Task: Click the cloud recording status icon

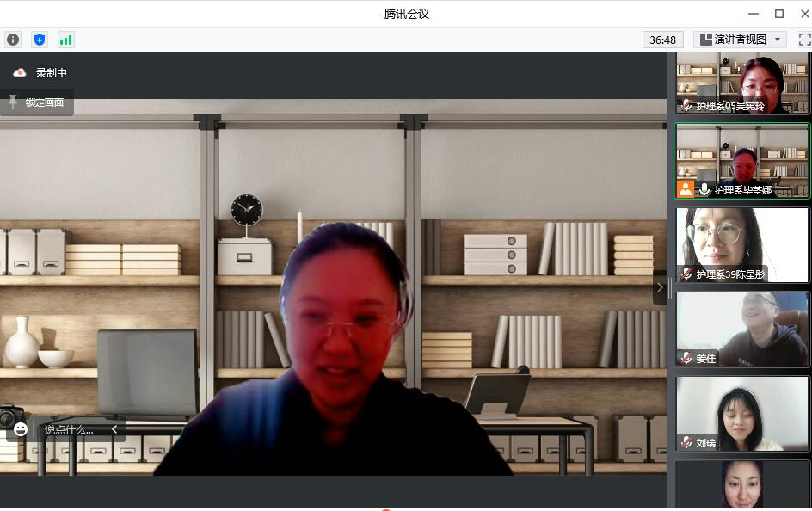Action: (x=20, y=73)
